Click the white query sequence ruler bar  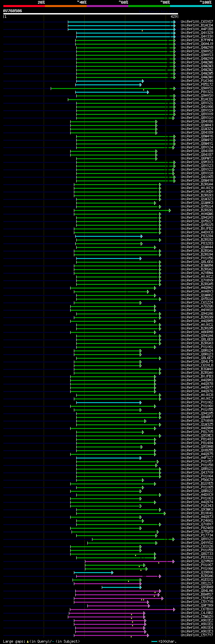91,14
